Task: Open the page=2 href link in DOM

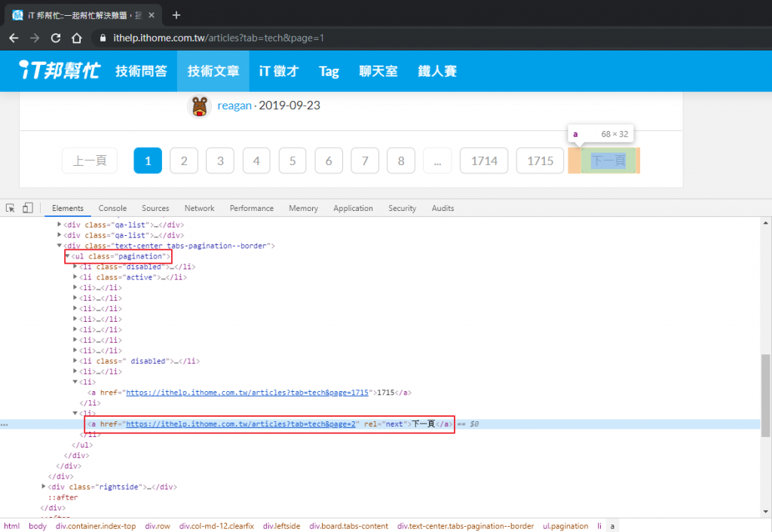Action: tap(240, 423)
